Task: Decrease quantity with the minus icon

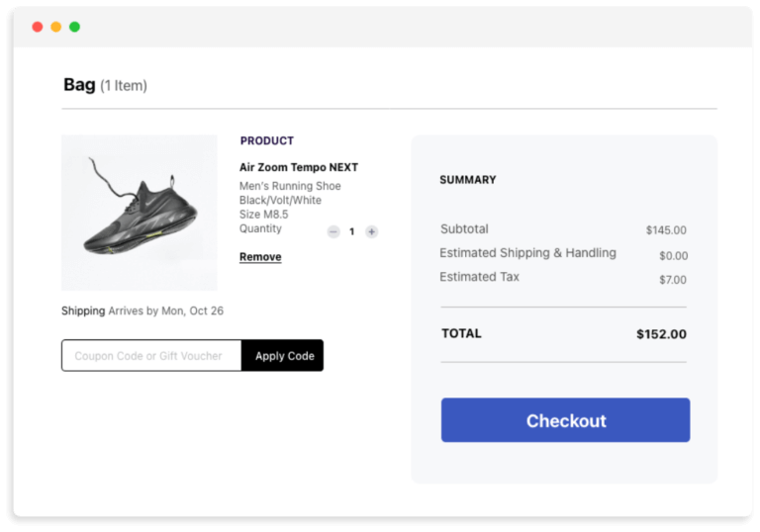Action: pos(333,231)
